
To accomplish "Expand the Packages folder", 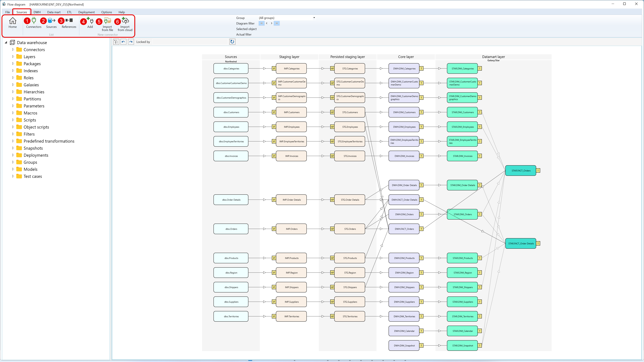I will [13, 64].
